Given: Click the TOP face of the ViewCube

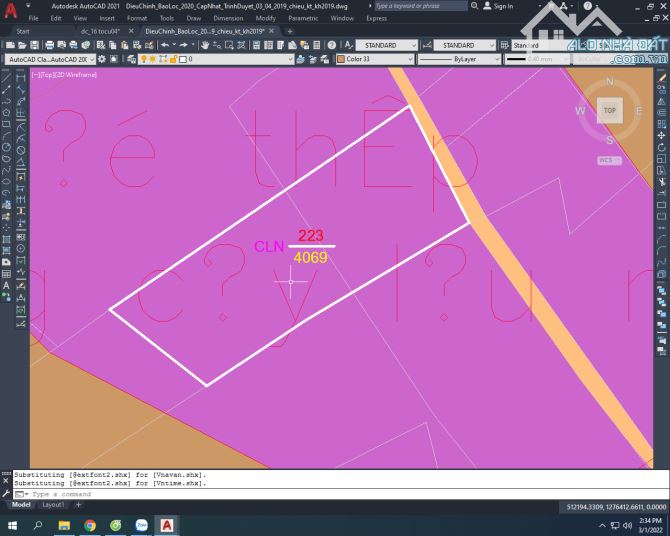Looking at the screenshot, I should [x=609, y=111].
